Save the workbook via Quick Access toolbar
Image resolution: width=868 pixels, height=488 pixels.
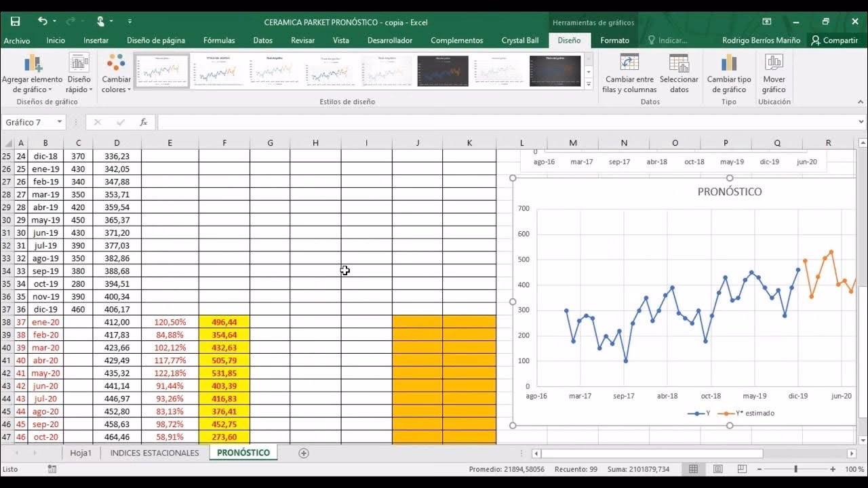coord(15,21)
